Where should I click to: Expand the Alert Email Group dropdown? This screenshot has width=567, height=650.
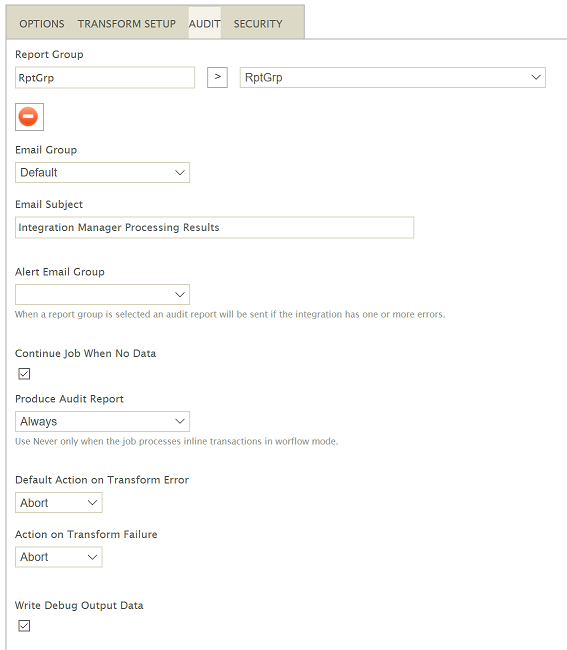[102, 294]
